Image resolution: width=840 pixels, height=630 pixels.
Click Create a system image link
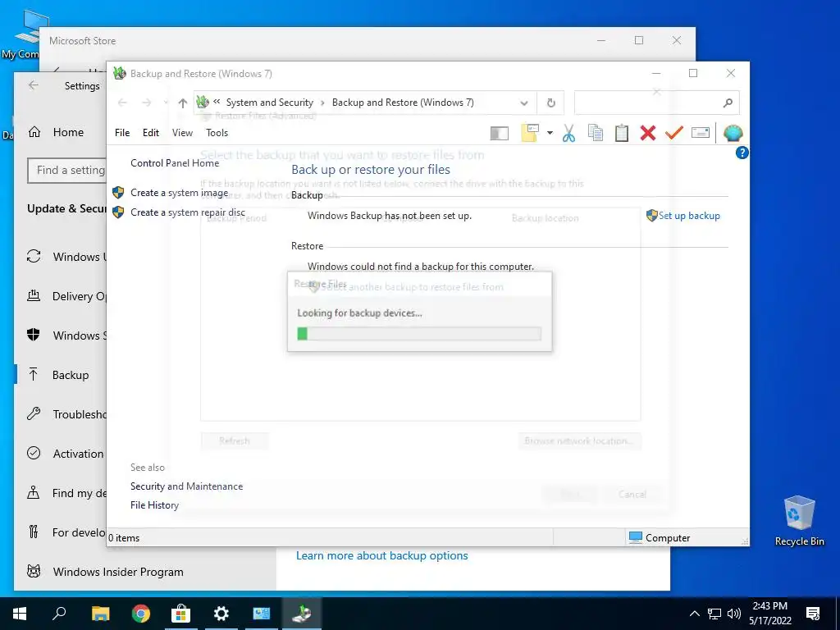click(179, 193)
